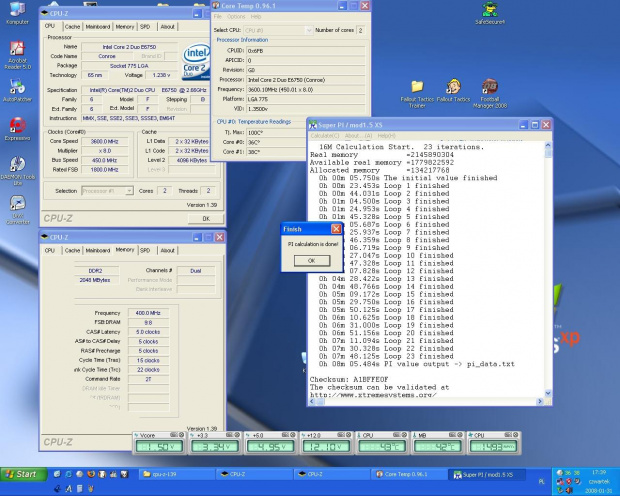The width and height of the screenshot is (620, 496).
Task: Expand the Select CPU dropdown in Core Temp
Action: [x=309, y=30]
